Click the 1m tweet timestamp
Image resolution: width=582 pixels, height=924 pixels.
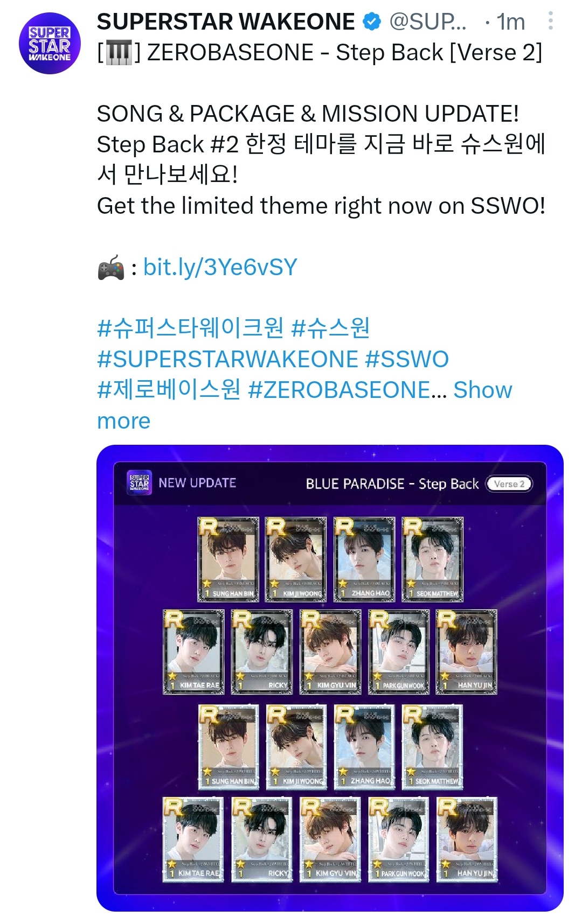coord(510,22)
